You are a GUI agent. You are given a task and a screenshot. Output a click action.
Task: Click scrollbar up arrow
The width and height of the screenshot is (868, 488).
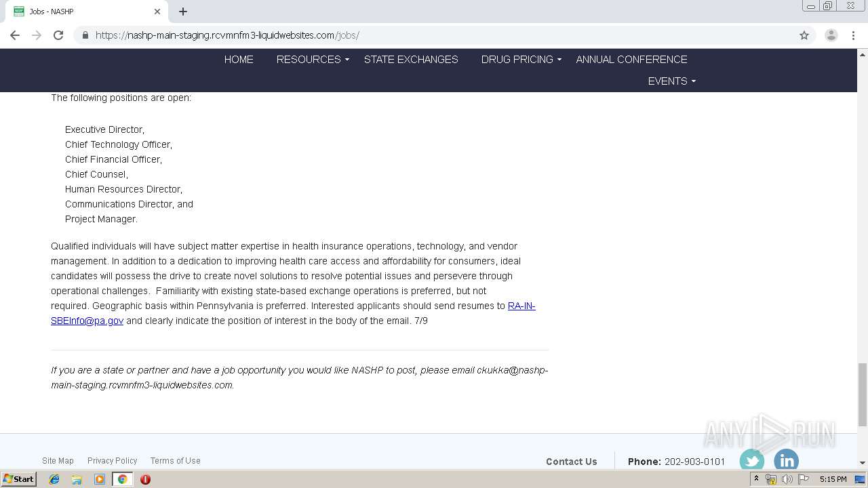click(x=863, y=54)
